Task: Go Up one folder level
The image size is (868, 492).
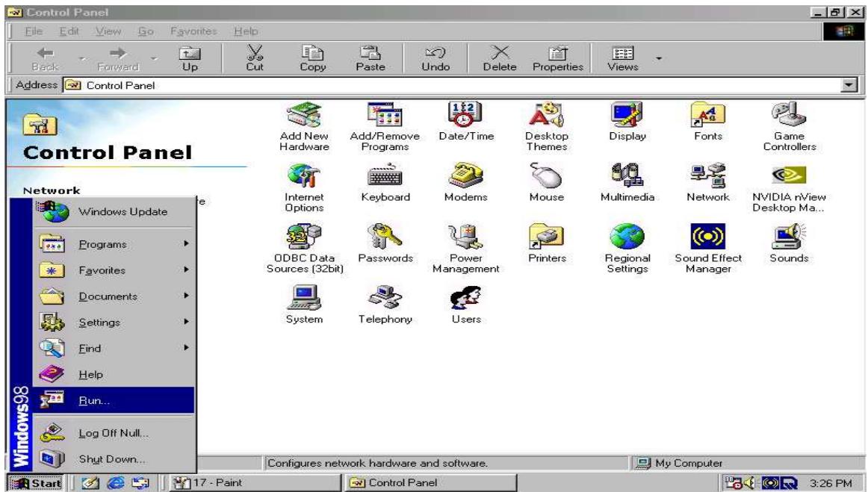Action: click(x=190, y=59)
